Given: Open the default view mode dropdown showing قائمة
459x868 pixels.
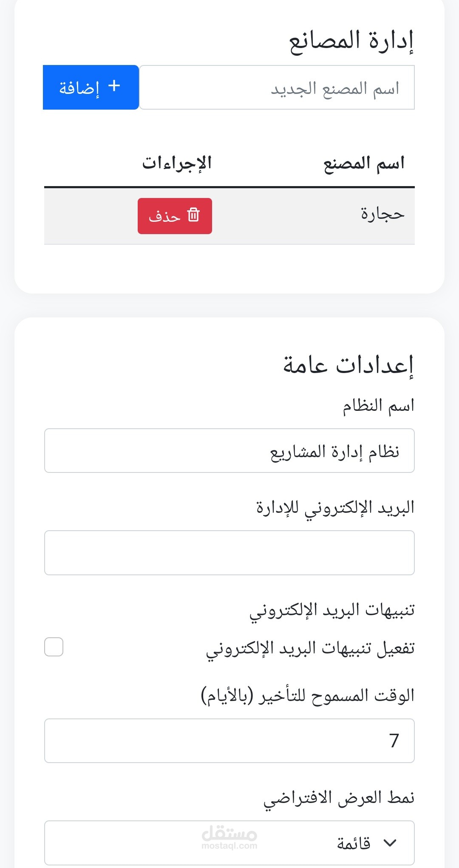Looking at the screenshot, I should [x=229, y=843].
